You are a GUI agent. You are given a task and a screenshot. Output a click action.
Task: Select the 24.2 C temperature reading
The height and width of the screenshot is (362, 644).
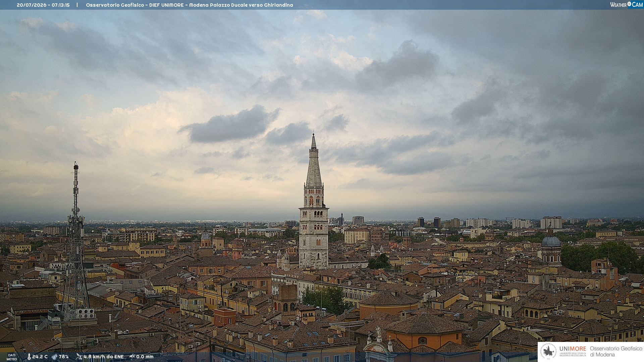coord(40,357)
